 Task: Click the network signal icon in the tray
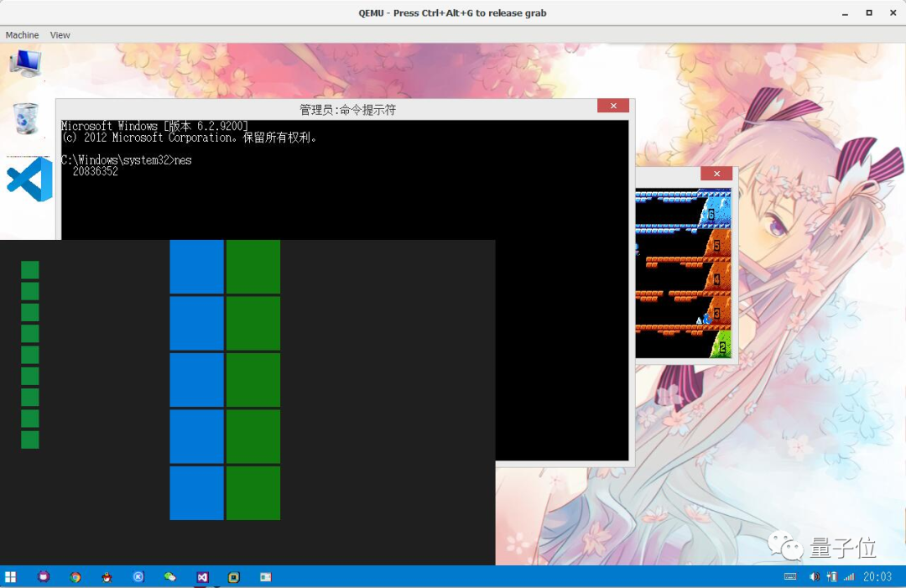pyautogui.click(x=847, y=577)
